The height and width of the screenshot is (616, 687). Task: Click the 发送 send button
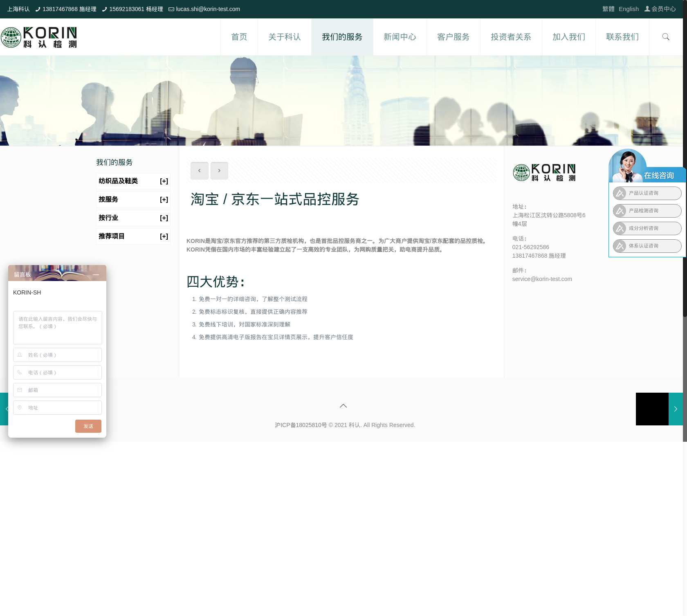coord(88,426)
